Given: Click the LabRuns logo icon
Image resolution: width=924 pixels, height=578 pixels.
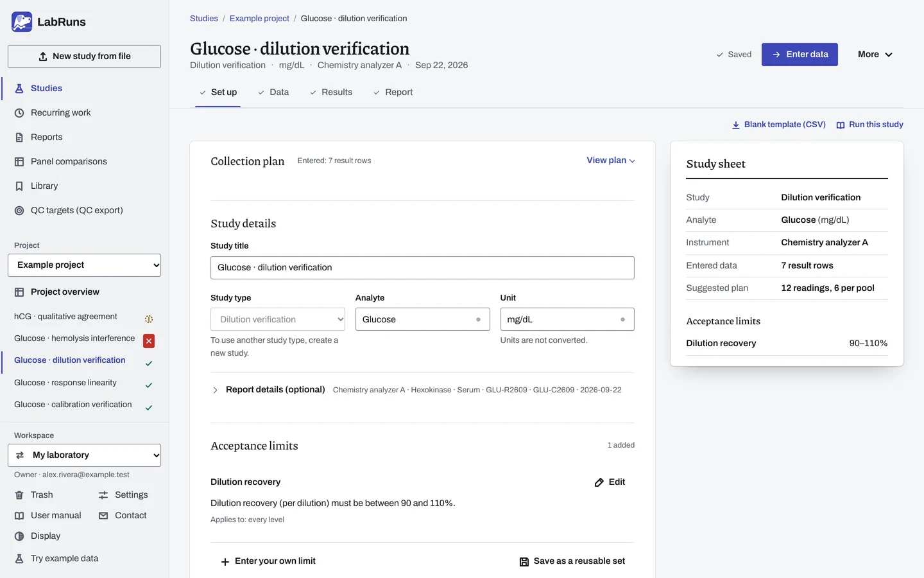Looking at the screenshot, I should (x=22, y=22).
